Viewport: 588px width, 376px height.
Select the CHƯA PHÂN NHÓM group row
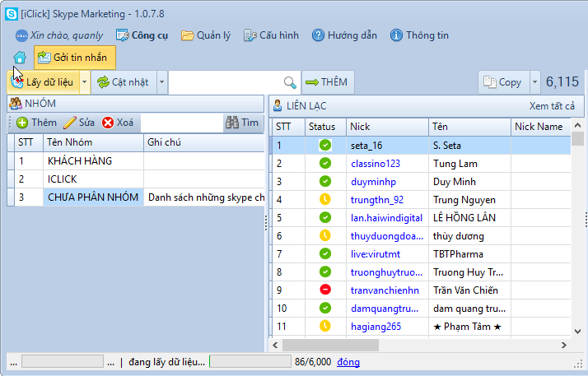tap(136, 197)
